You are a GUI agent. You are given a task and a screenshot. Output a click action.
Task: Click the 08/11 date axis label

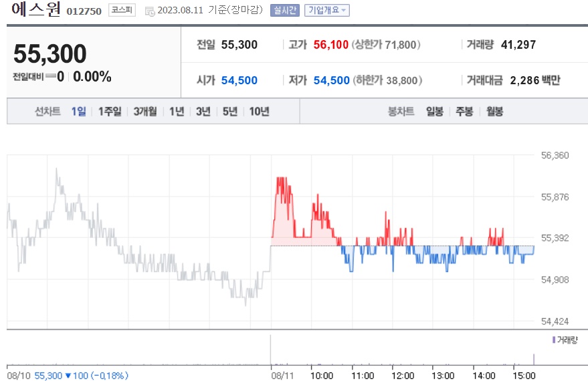(x=282, y=376)
